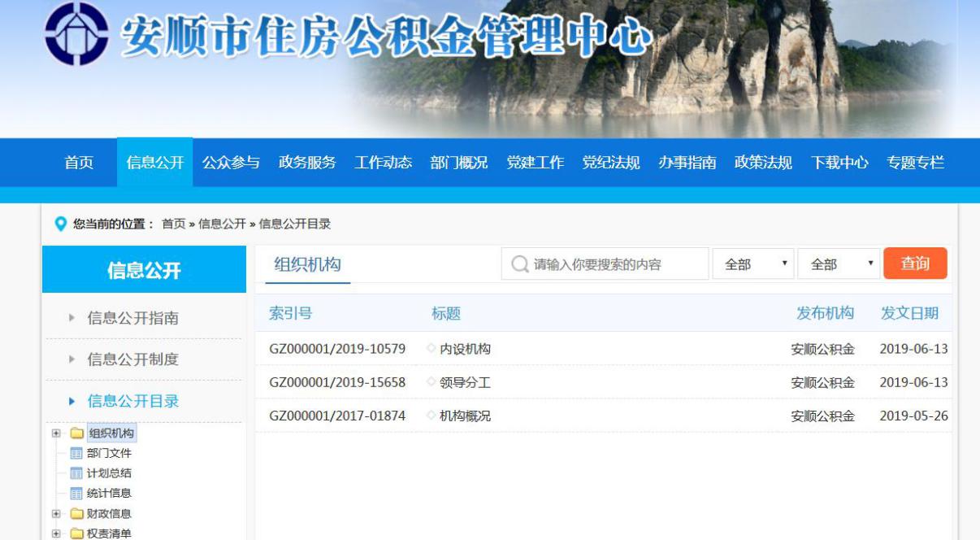
Task: Open 工作动态 navigation item
Action: coord(383,163)
